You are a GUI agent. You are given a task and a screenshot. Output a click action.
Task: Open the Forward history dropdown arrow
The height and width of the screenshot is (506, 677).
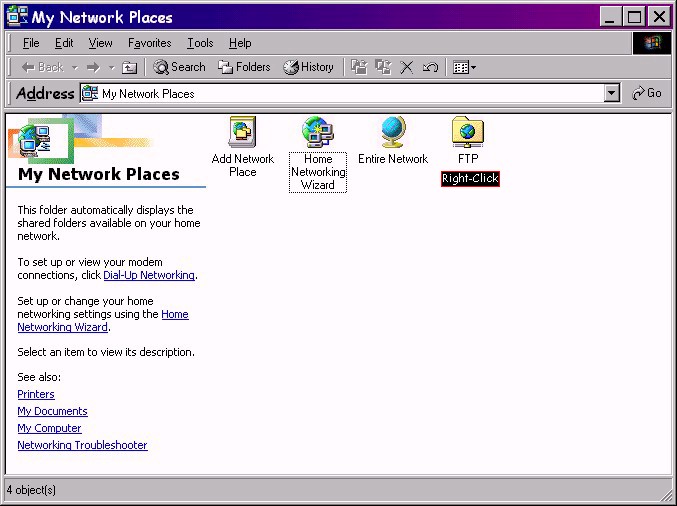tap(111, 67)
